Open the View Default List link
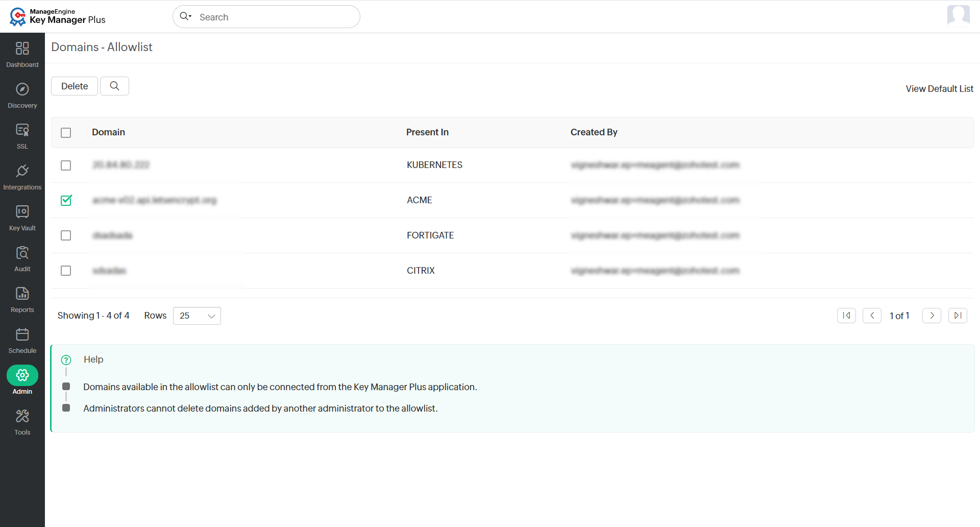980x527 pixels. pos(939,89)
